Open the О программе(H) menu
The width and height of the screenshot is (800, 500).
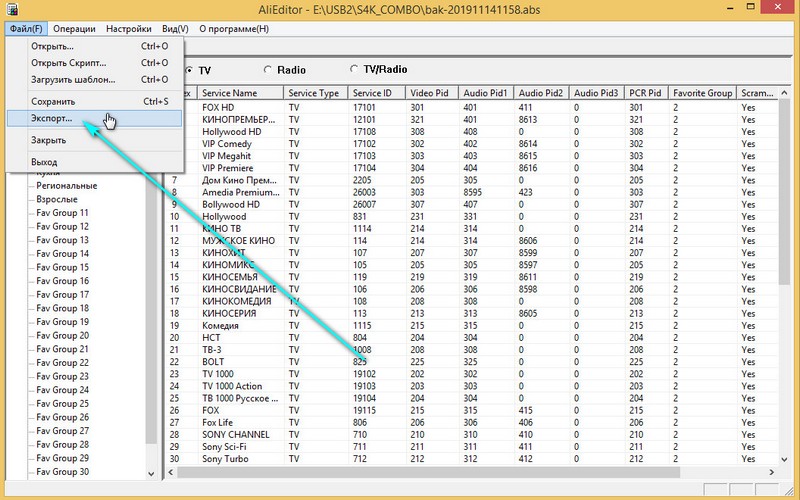tap(234, 29)
